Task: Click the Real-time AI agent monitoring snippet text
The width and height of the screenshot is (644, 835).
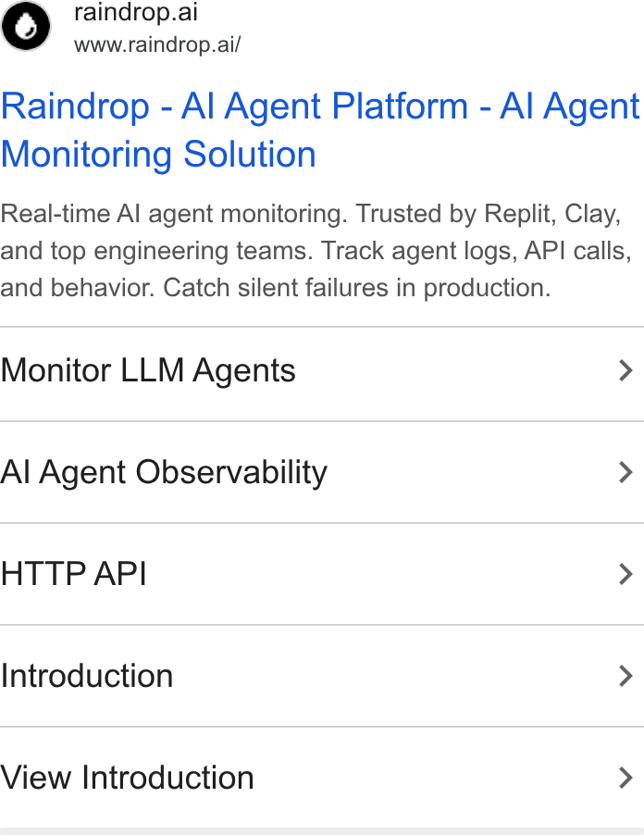Action: coord(174,214)
